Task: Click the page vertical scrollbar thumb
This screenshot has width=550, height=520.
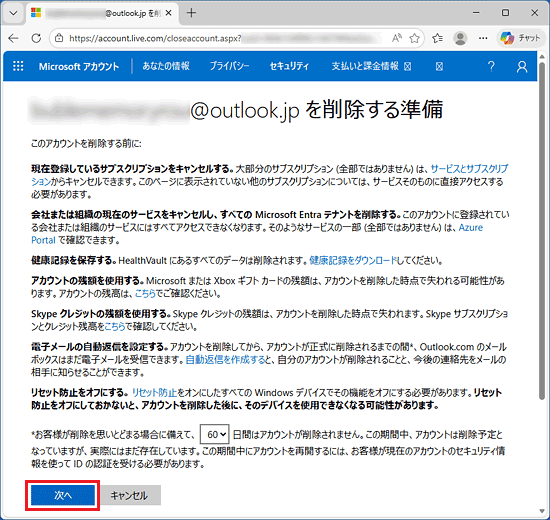Action: [542, 232]
